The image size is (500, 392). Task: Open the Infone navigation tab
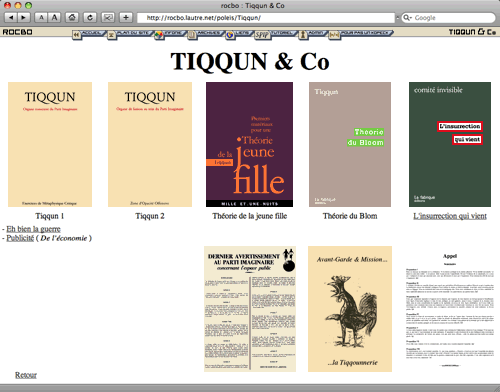(174, 33)
